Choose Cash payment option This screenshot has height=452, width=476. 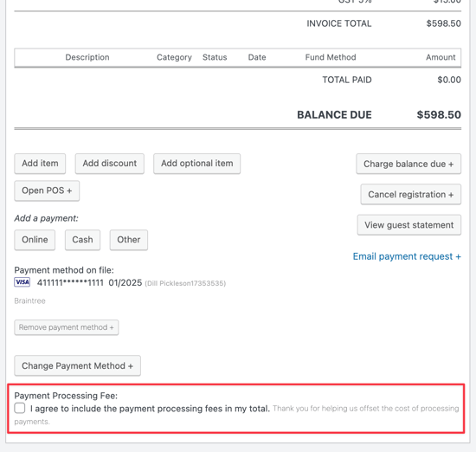pyautogui.click(x=82, y=240)
